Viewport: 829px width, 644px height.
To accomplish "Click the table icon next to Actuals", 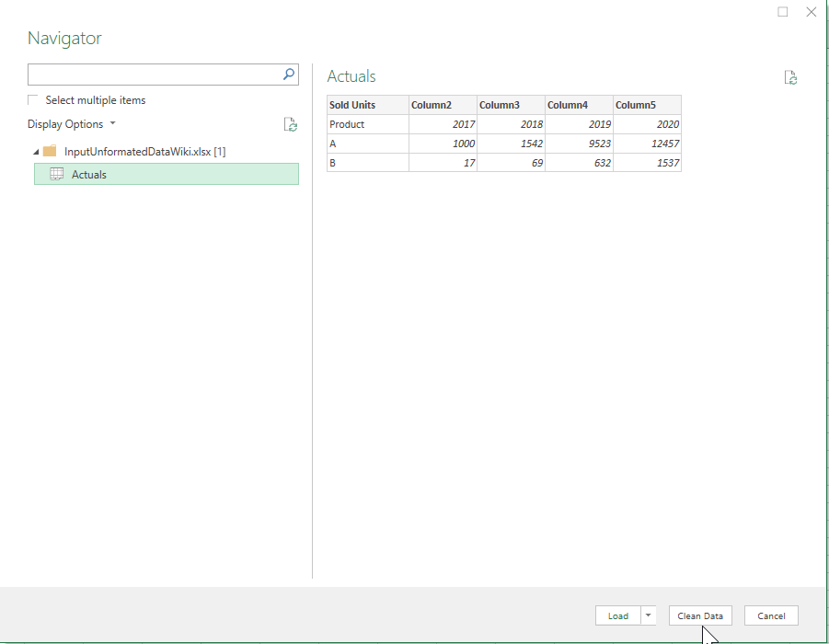I will [x=56, y=174].
